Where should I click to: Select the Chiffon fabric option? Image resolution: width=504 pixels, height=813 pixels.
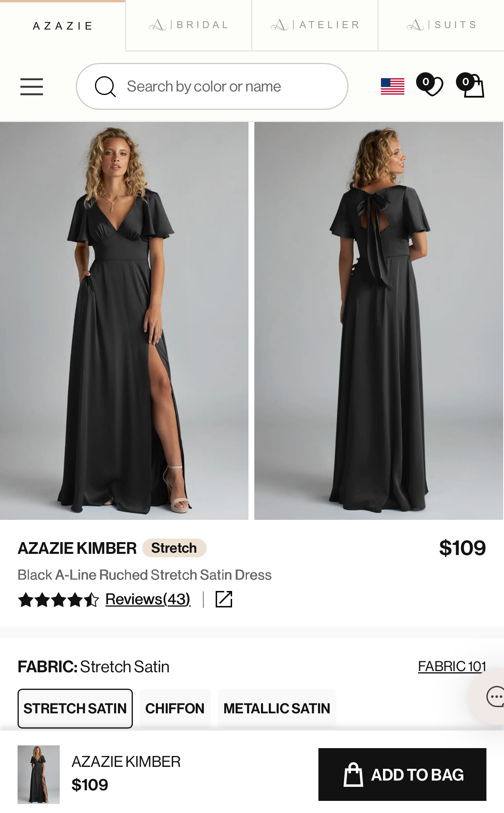[x=175, y=708]
